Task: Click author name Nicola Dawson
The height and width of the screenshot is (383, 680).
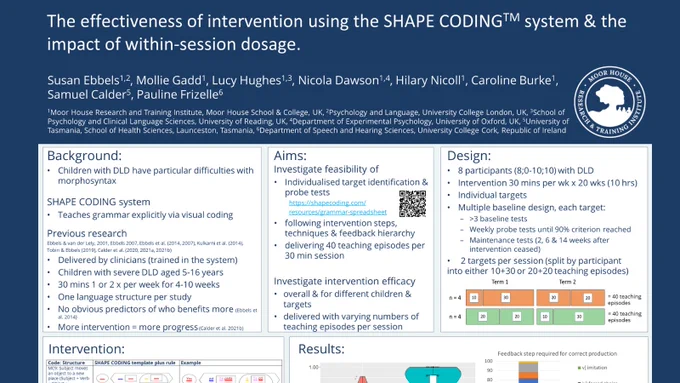Action: 338,80
